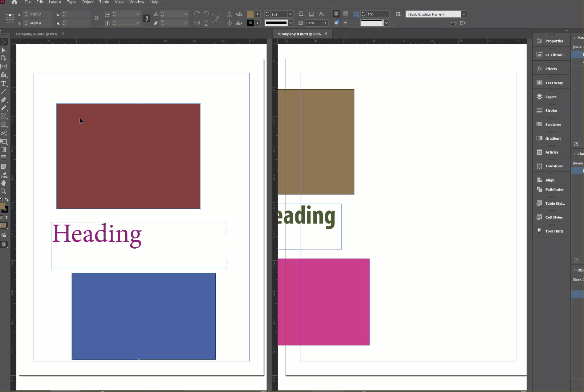Toggle the constrain proportions link for scaling
Image resolution: width=584 pixels, height=392 pixels.
tap(146, 18)
